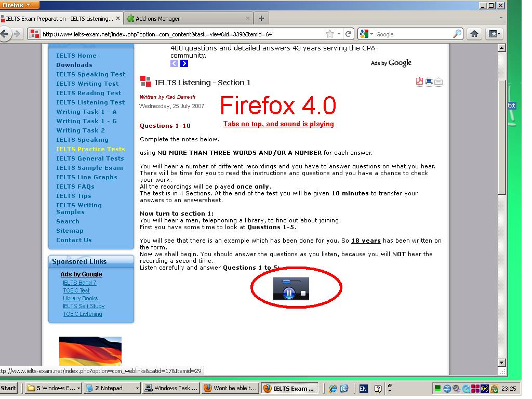Open the IELTS FAQs page
This screenshot has width=532, height=399.
(x=75, y=187)
